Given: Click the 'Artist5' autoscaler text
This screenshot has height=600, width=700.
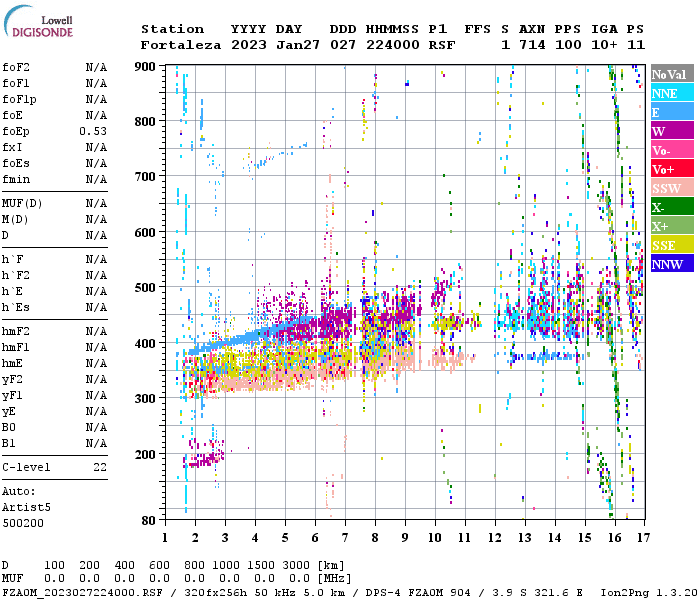Looking at the screenshot, I should [26, 508].
